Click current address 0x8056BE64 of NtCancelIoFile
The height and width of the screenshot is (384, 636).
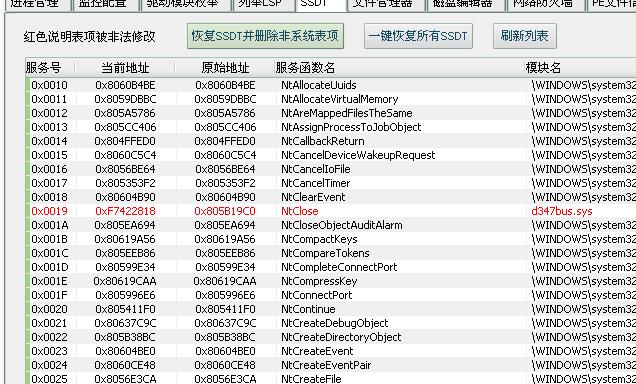125,169
